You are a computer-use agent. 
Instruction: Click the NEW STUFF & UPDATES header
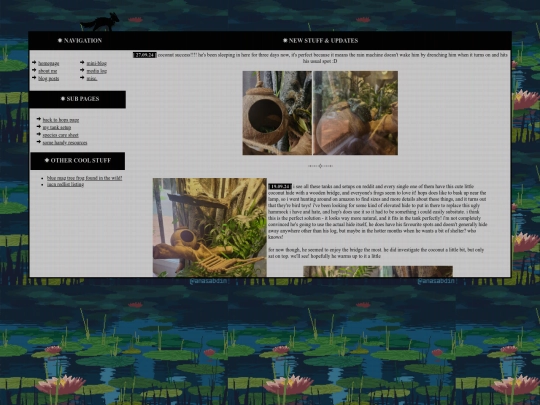pos(320,41)
